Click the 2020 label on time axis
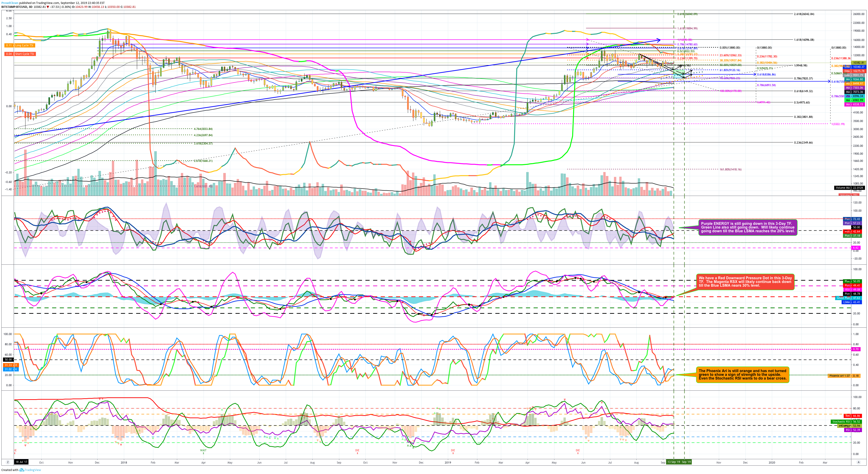 coord(772,463)
